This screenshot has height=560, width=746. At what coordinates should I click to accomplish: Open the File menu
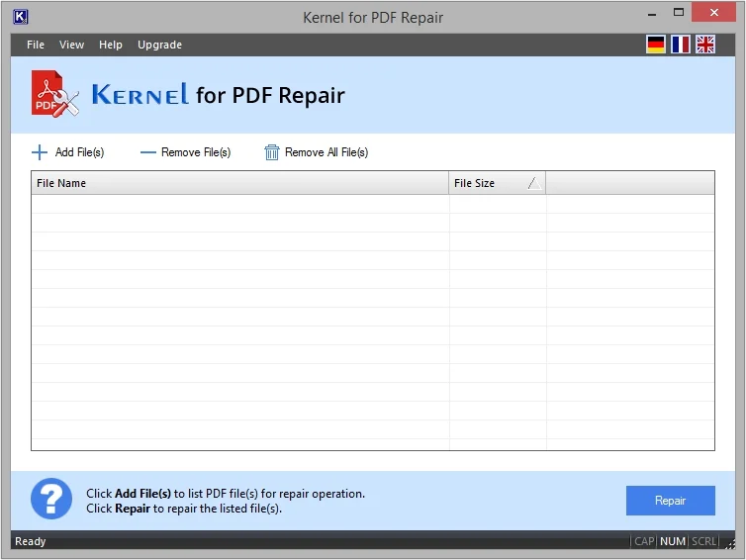(x=36, y=45)
